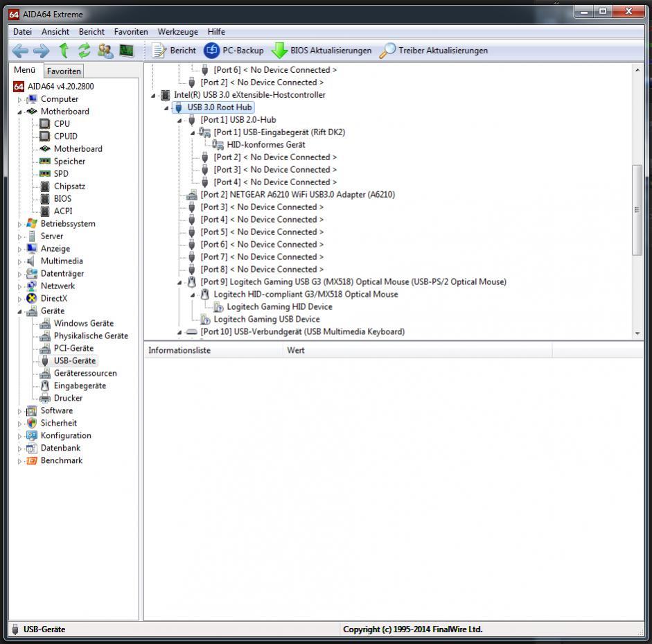Expand the Computer tree node
Screen dimensions: 652x644
point(19,99)
